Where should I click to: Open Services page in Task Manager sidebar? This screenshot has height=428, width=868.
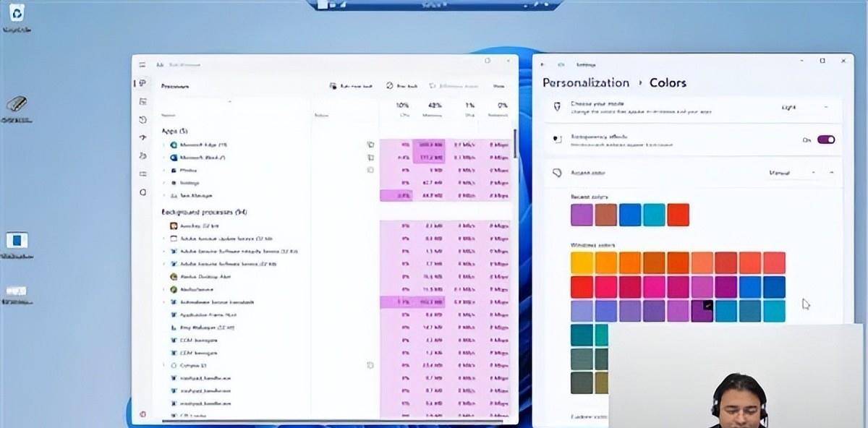142,192
